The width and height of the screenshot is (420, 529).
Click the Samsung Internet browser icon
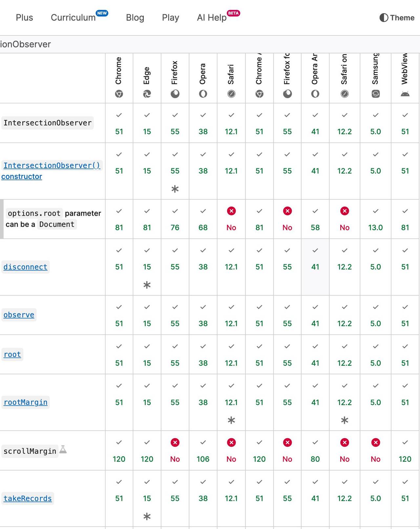click(375, 94)
